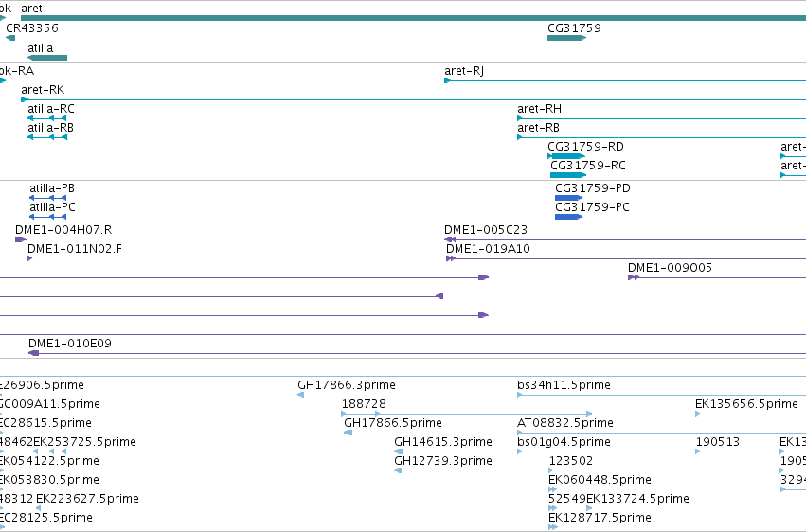Click the CR43356 gene label
The width and height of the screenshot is (806, 532).
(x=32, y=28)
